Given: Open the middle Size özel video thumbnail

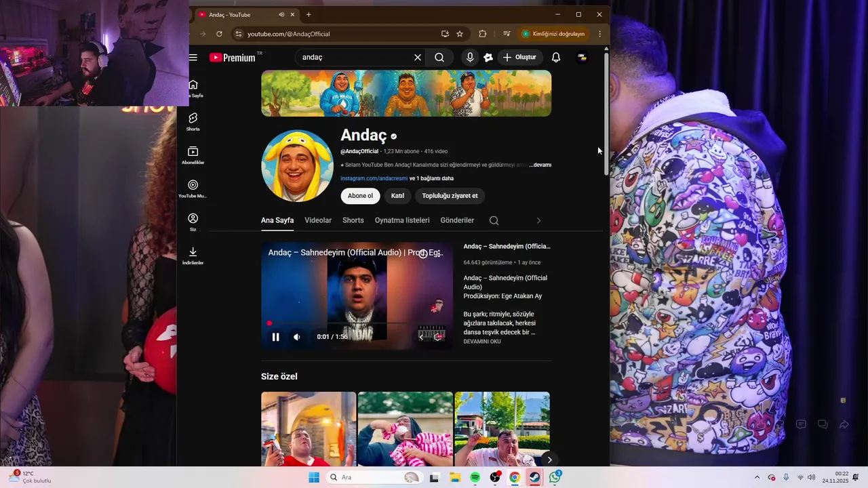Looking at the screenshot, I should [405, 429].
